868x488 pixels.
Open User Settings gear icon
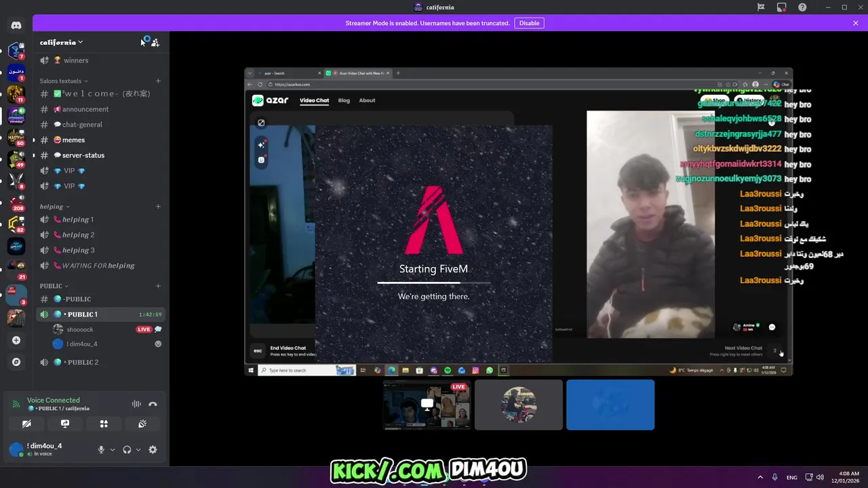(153, 449)
